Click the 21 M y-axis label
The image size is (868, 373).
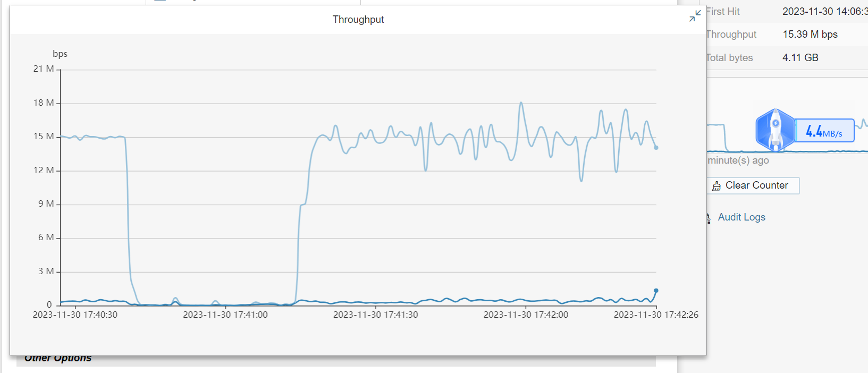click(x=44, y=69)
